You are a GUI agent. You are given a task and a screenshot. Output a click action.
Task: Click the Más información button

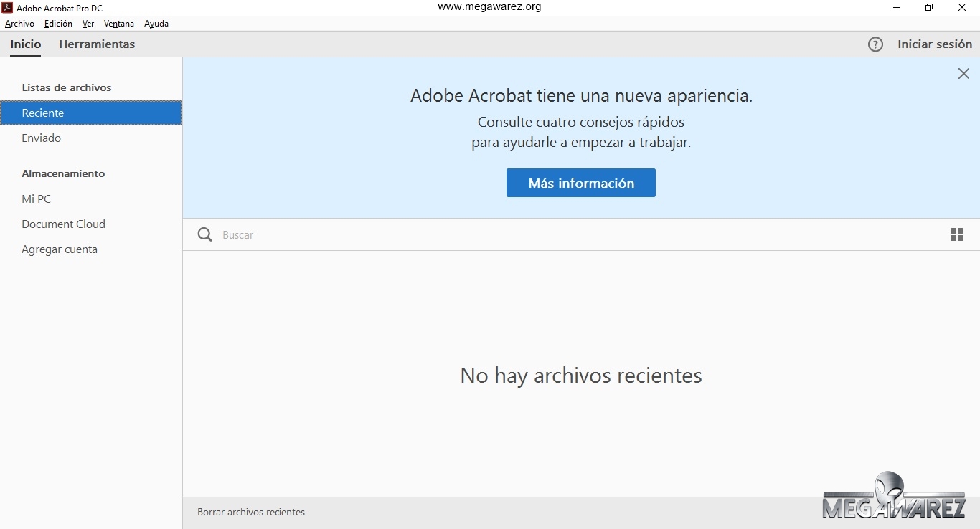click(x=581, y=183)
